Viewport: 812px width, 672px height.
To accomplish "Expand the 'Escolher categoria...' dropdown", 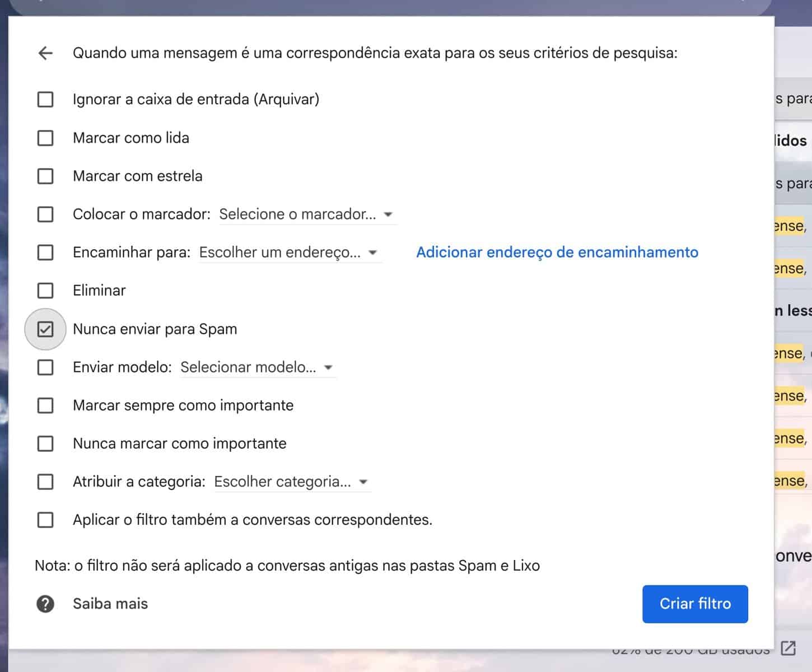I will [292, 482].
